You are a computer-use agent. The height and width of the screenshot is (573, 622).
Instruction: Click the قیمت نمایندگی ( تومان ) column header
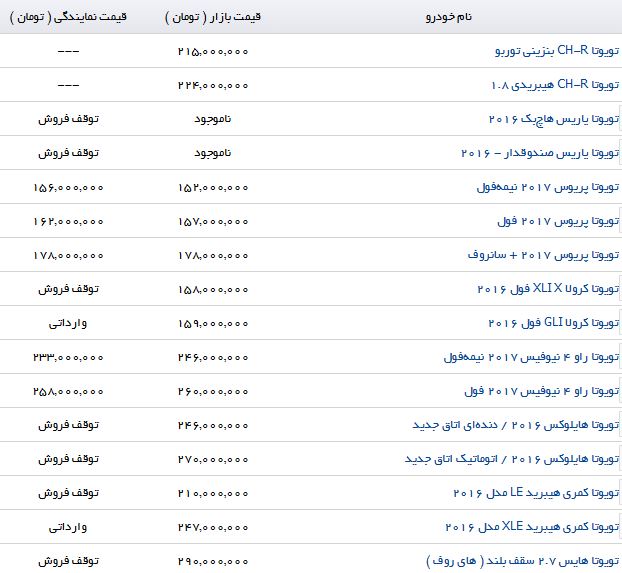coord(68,17)
